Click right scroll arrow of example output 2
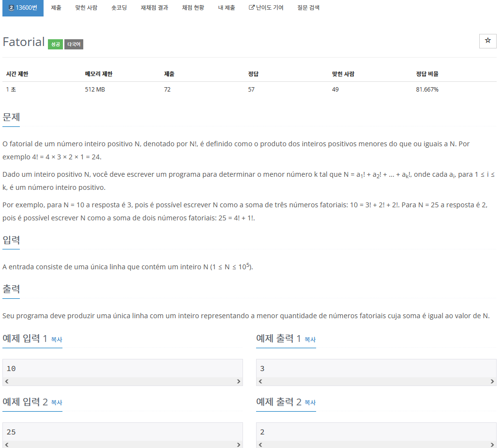 pos(492,445)
